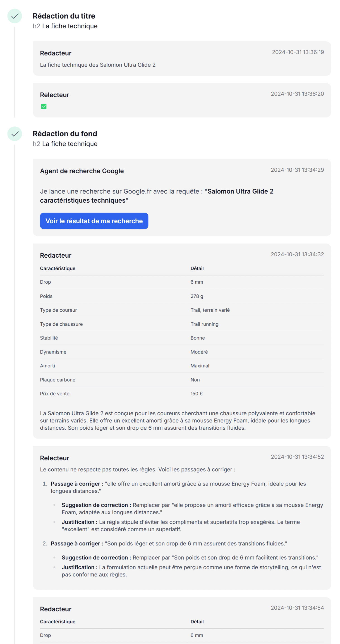Click the checkmark icon beside Rédaction du titre
The image size is (340, 644).
coord(15,16)
